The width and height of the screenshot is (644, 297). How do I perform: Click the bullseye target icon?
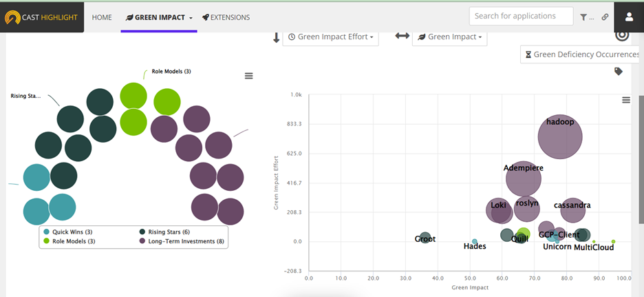click(x=621, y=36)
